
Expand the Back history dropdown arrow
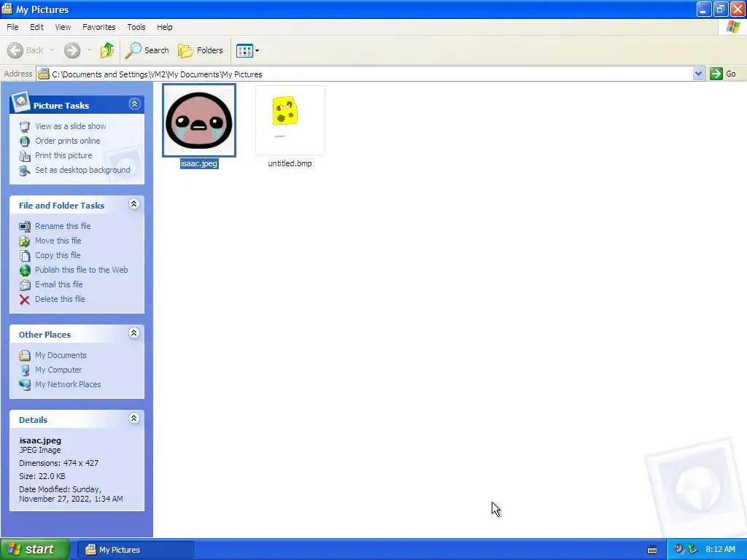(x=52, y=50)
